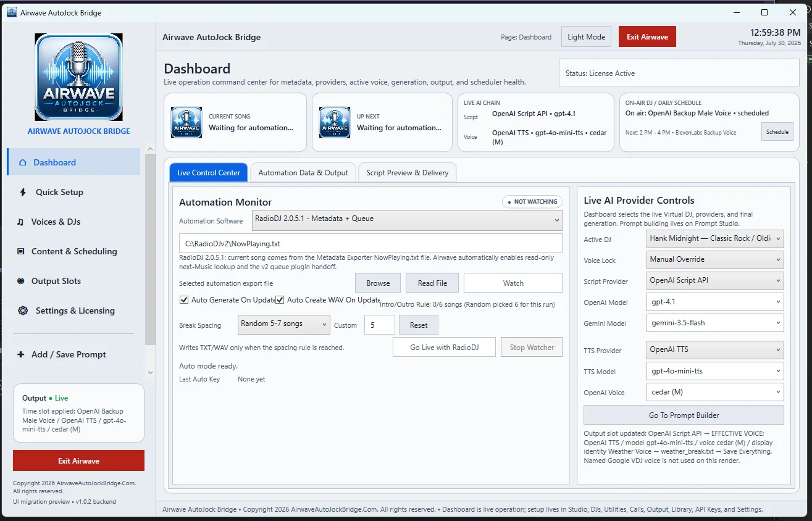Toggle the Auto Generate On Update checkbox
Image resolution: width=812 pixels, height=521 pixels.
coord(184,300)
